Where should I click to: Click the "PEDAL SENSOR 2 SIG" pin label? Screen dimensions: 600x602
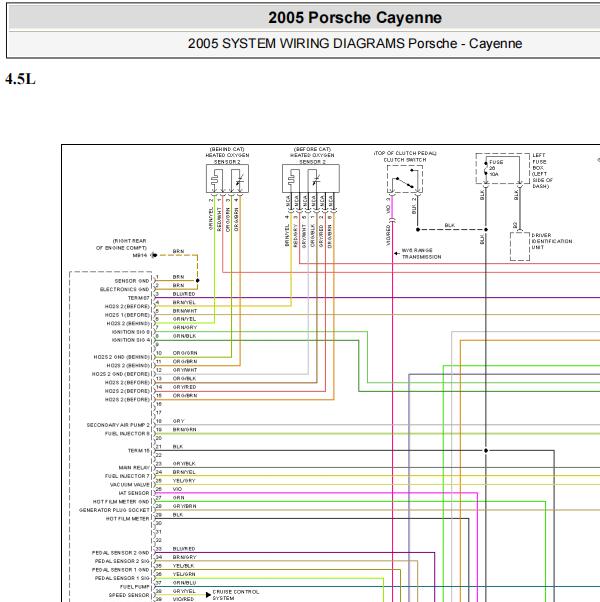click(122, 561)
